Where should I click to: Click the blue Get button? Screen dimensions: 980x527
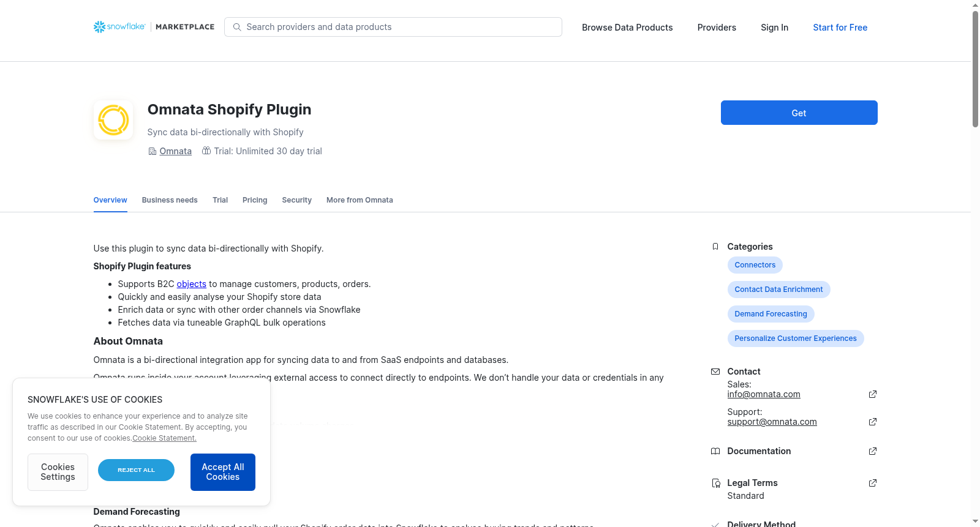799,113
